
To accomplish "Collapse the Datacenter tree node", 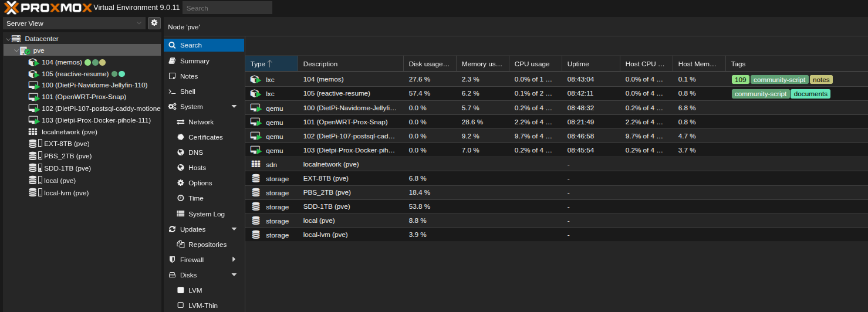I will tap(8, 39).
